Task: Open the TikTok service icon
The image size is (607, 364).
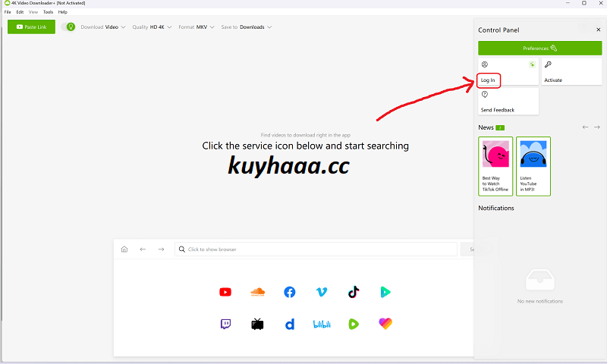Action: 354,292
